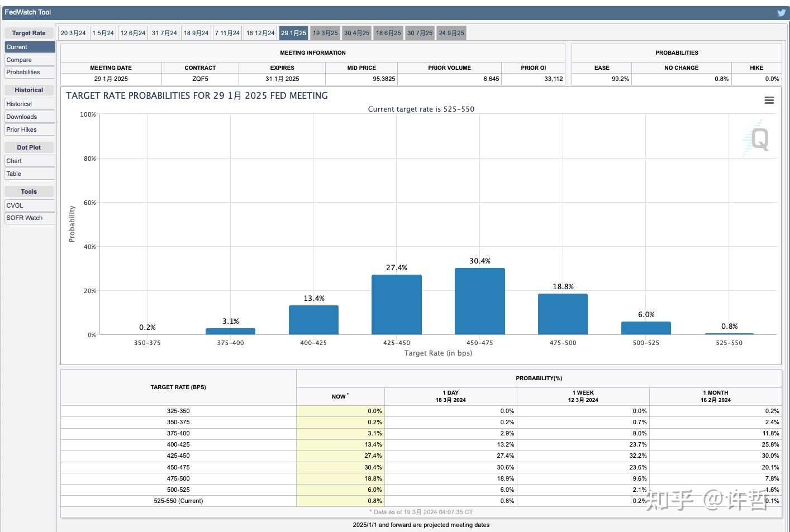790x532 pixels.
Task: Open the Dot Plot Table
Action: pyautogui.click(x=30, y=174)
